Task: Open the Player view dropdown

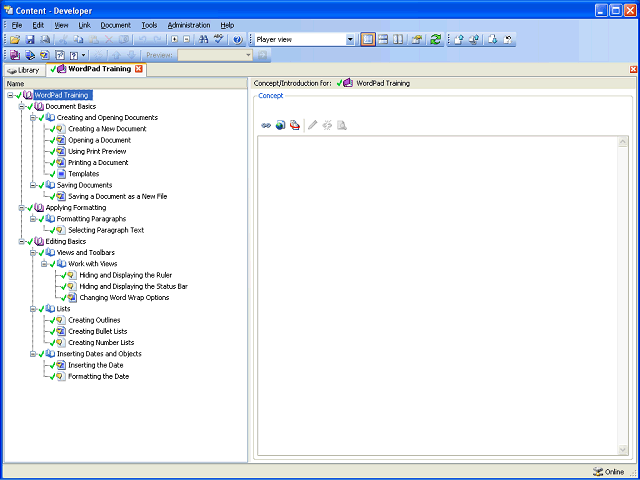Action: point(350,40)
